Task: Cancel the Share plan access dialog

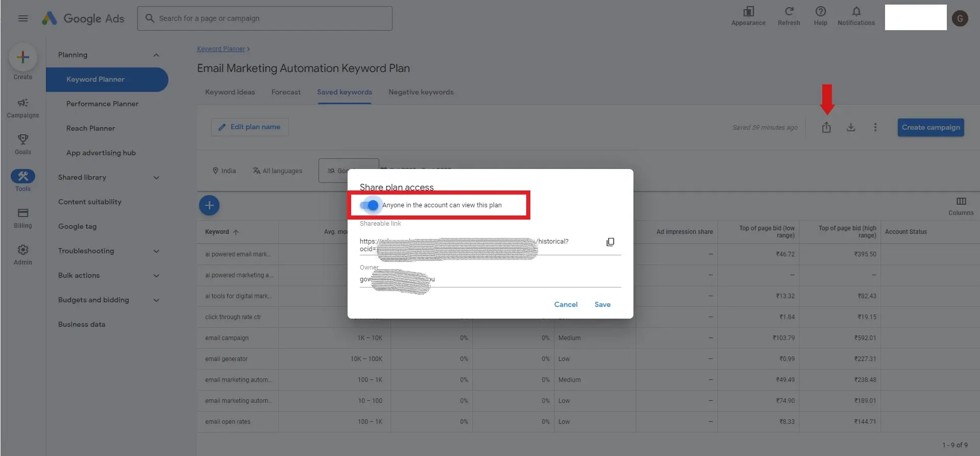Action: pyautogui.click(x=566, y=304)
